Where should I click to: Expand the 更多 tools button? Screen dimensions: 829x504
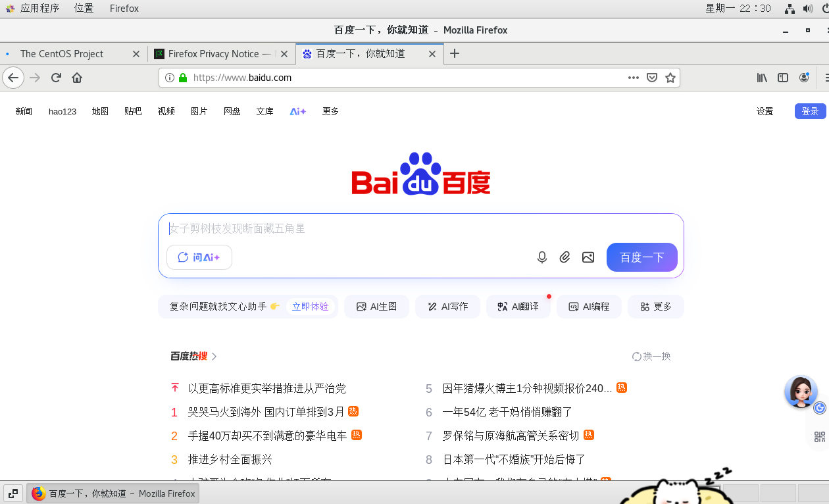(656, 307)
